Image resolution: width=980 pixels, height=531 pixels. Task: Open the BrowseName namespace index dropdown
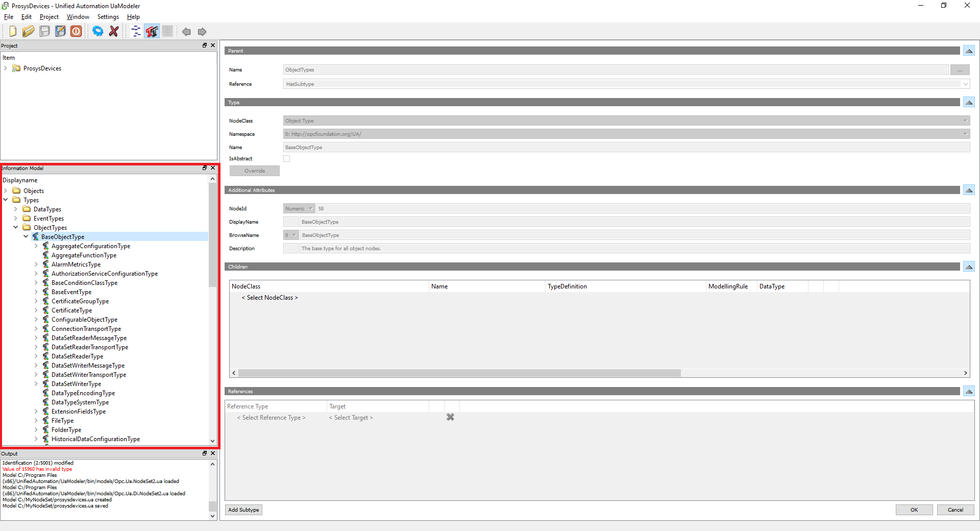pyautogui.click(x=291, y=235)
